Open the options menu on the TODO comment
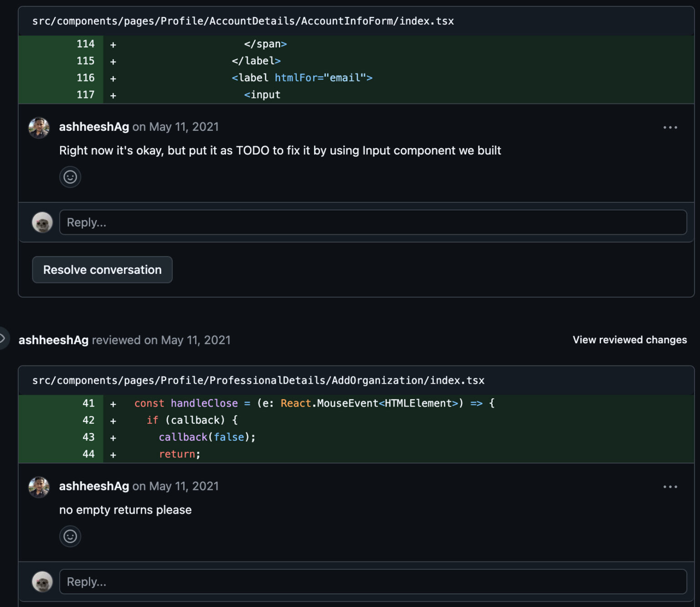Image resolution: width=700 pixels, height=607 pixels. (669, 127)
